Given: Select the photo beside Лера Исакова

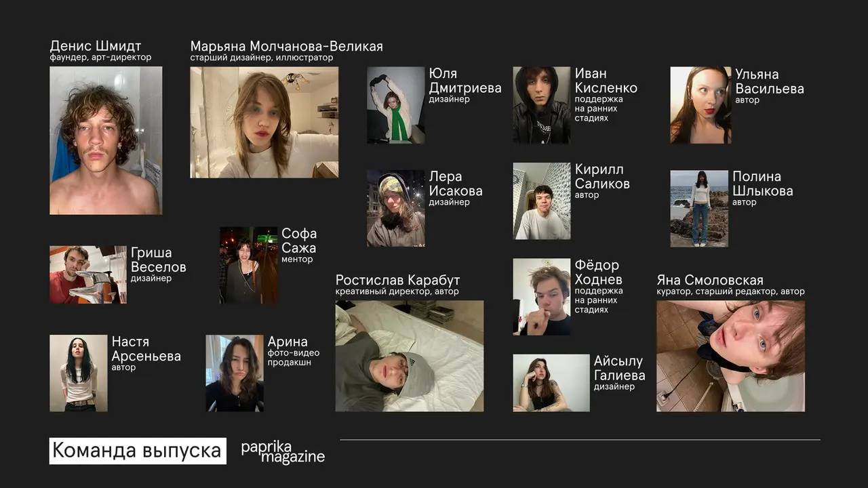Looking at the screenshot, I should 396,208.
